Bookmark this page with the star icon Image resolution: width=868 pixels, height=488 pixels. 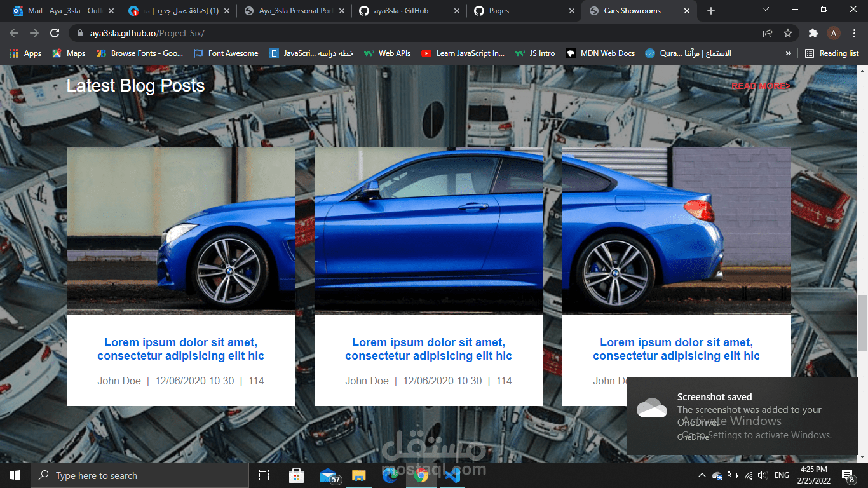click(x=788, y=33)
